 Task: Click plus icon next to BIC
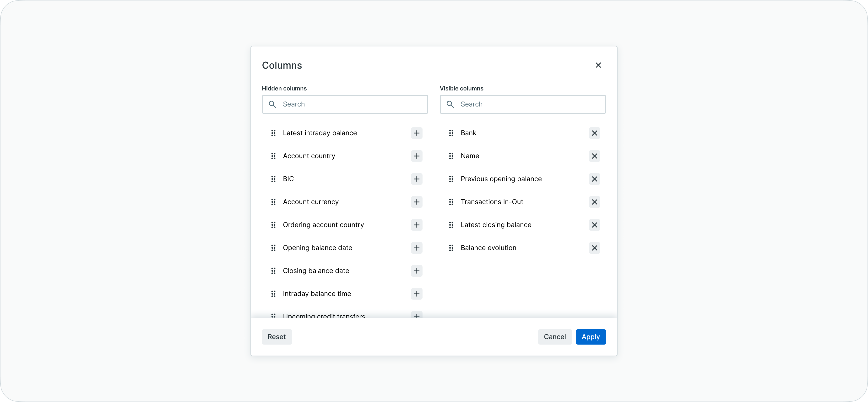coord(417,179)
